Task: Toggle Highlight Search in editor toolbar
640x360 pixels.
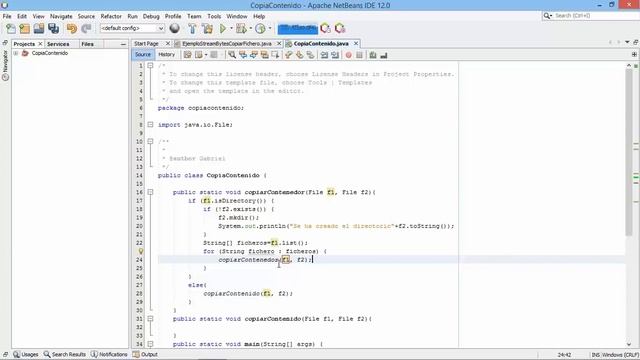Action: (x=264, y=55)
